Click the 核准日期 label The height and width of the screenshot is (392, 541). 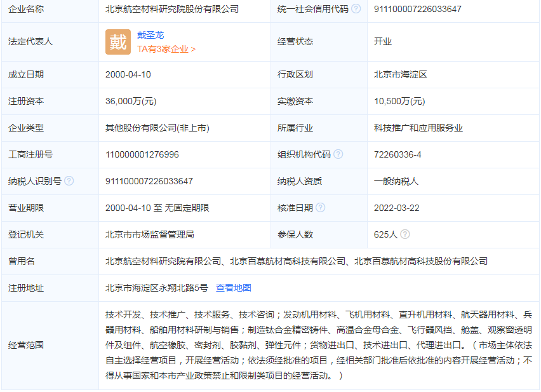click(x=295, y=208)
